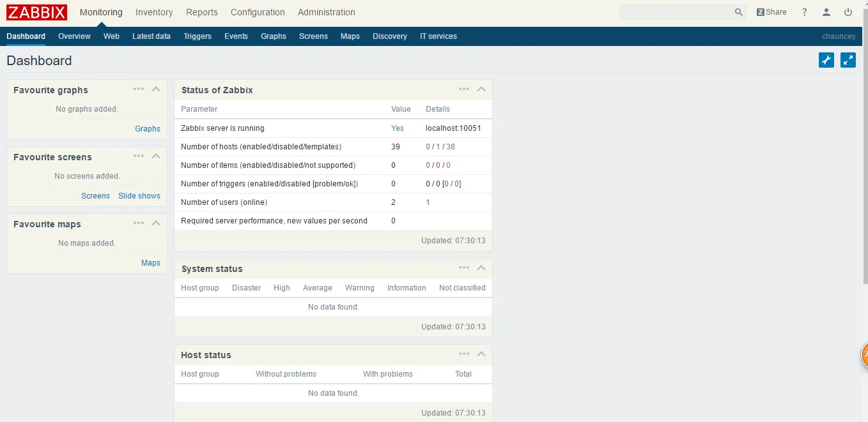Open Favourite screens three-dot menu
The width and height of the screenshot is (868, 422).
coord(139,156)
